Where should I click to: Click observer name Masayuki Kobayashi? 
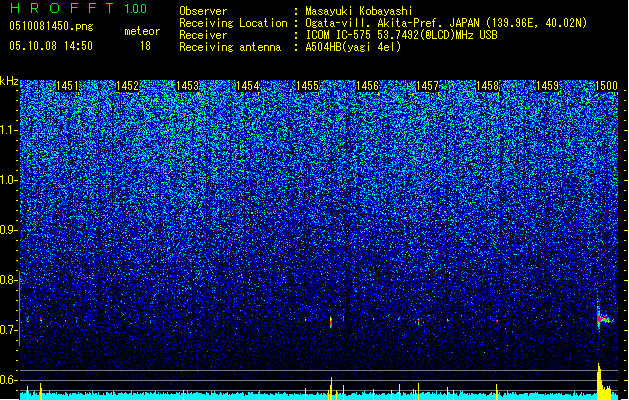click(x=359, y=11)
